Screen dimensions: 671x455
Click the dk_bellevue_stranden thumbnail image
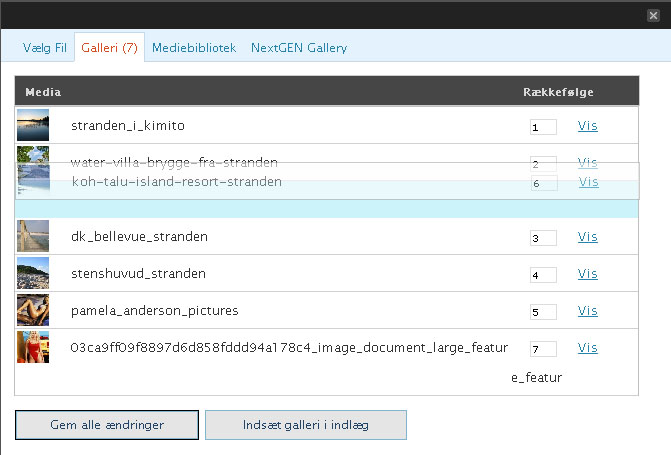coord(33,237)
